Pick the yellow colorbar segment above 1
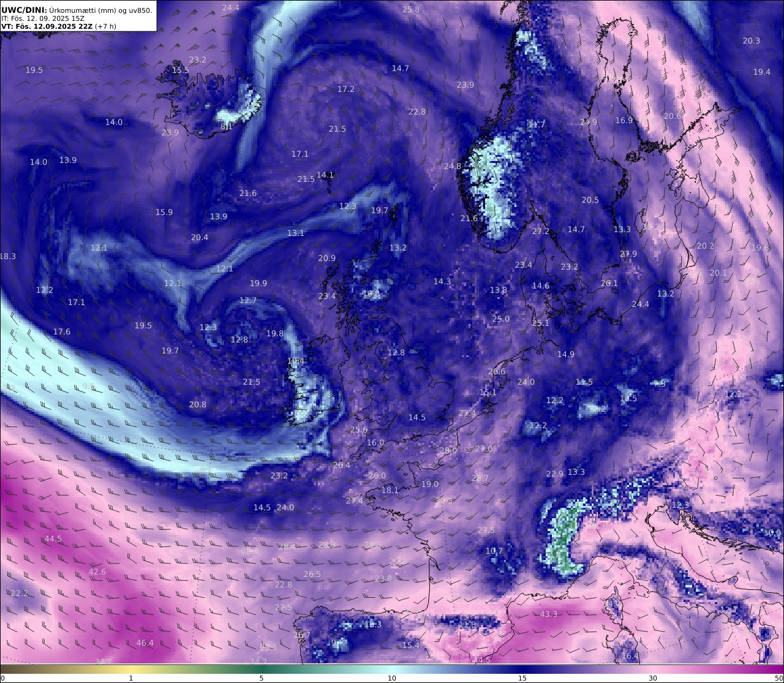 point(131,668)
